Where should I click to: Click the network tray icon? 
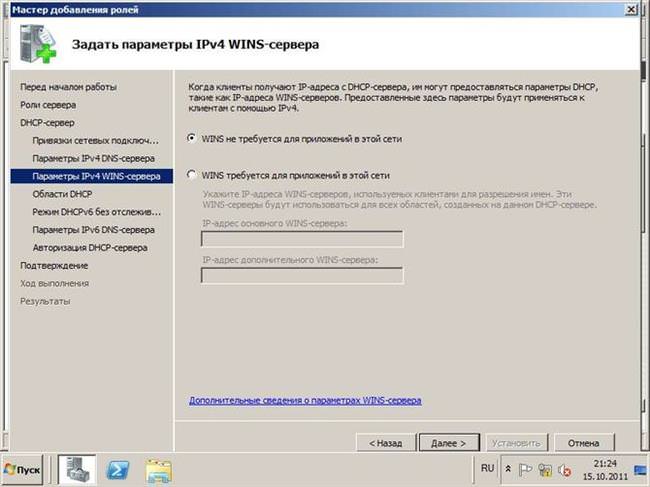545,470
